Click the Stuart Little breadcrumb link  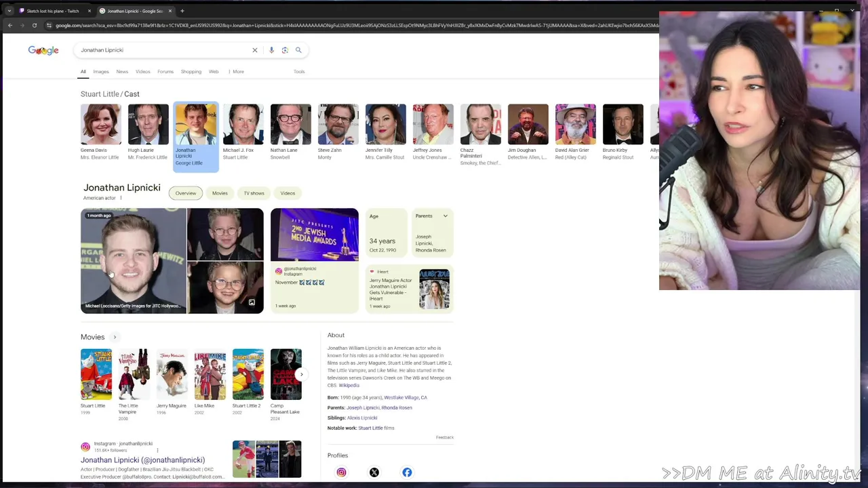pos(100,94)
